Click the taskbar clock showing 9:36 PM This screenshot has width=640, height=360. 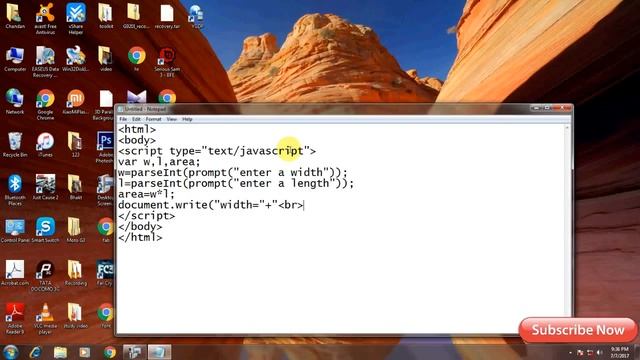tap(620, 353)
